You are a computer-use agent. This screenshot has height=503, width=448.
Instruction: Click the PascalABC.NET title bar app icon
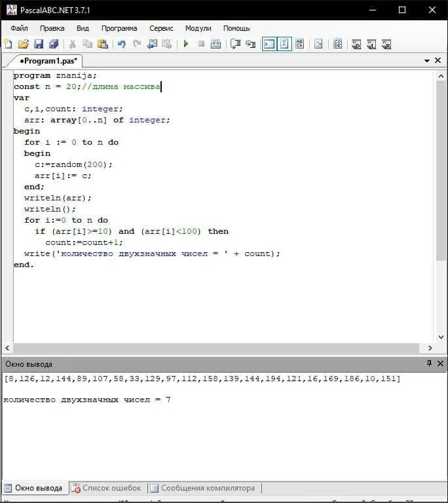[x=12, y=10]
